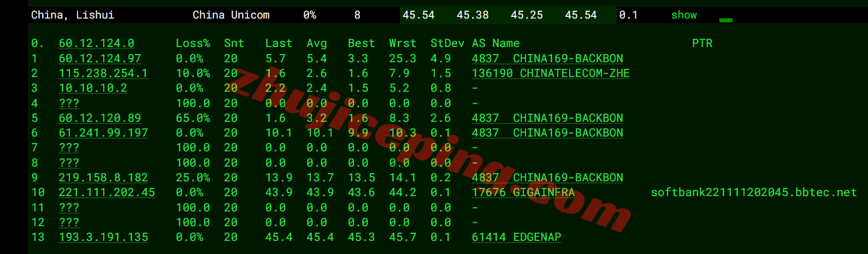Click the ??? entry in hop 7
This screenshot has width=868, height=254.
pyautogui.click(x=69, y=147)
